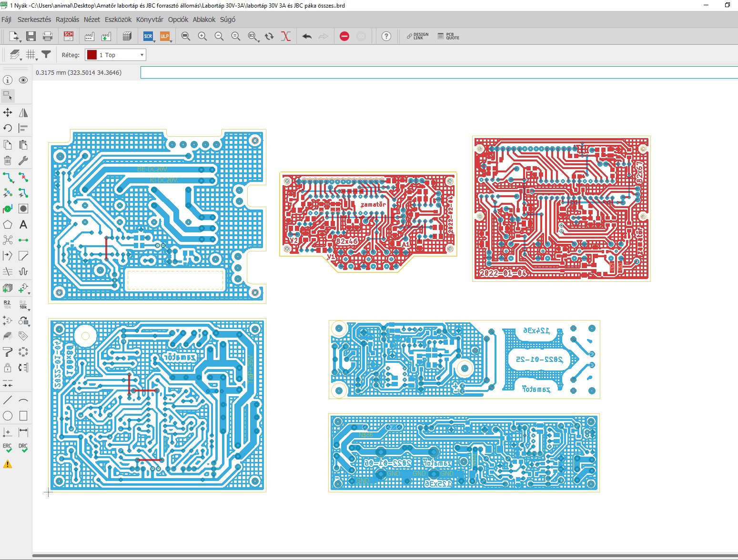Pick the Rotate tool

pyautogui.click(x=8, y=128)
